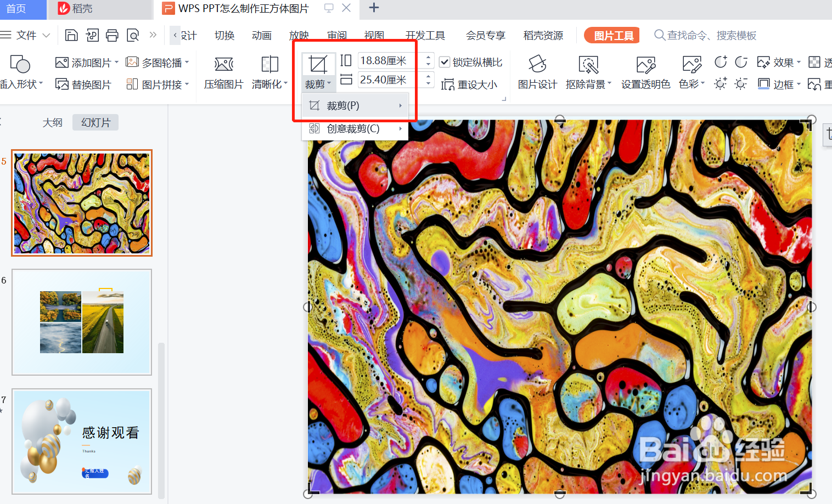832x504 pixels.
Task: Switch to the 动画 ribbon tab
Action: pos(262,36)
